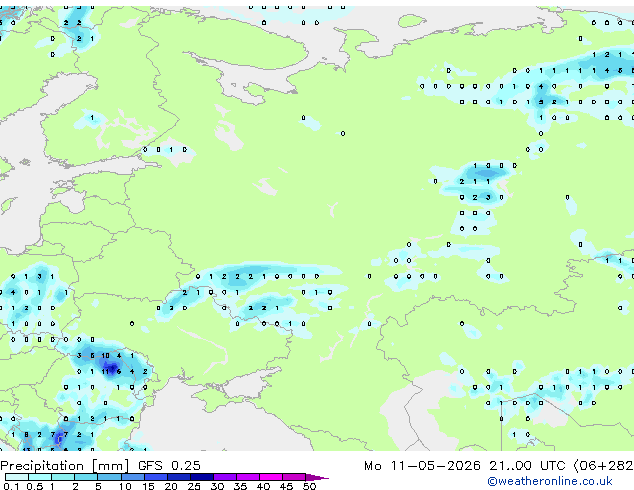
Task: Pick the 0.1–0.5 mm legend color swatch
Action: (x=17, y=477)
